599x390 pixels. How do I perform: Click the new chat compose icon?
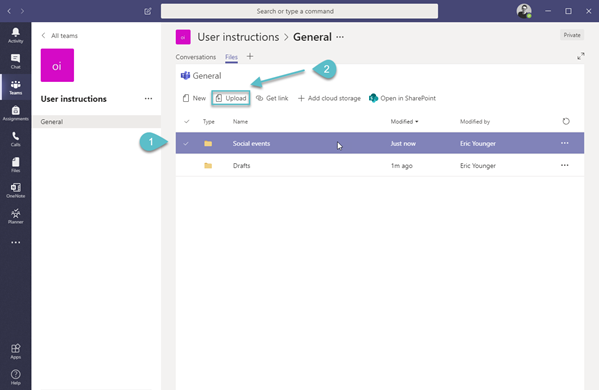point(147,11)
